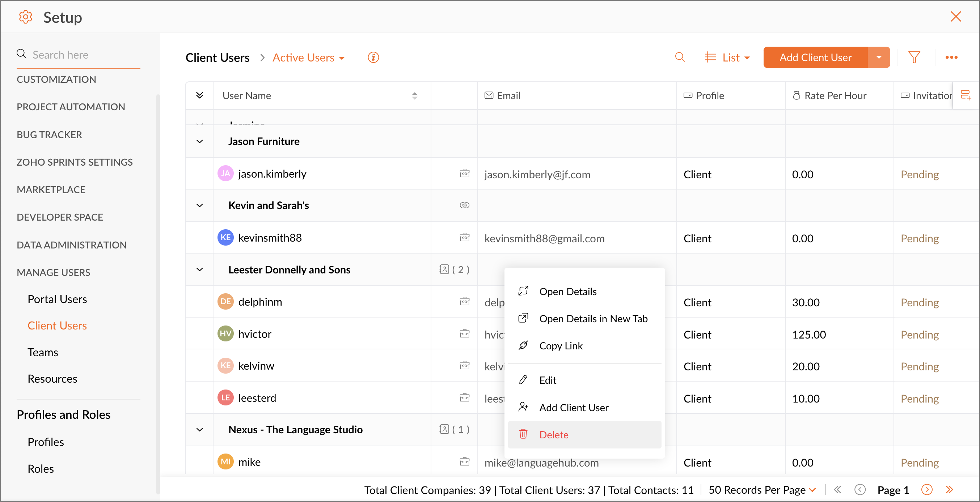This screenshot has width=980, height=502.
Task: Collapse Nexus - The Language Studio group
Action: [200, 430]
